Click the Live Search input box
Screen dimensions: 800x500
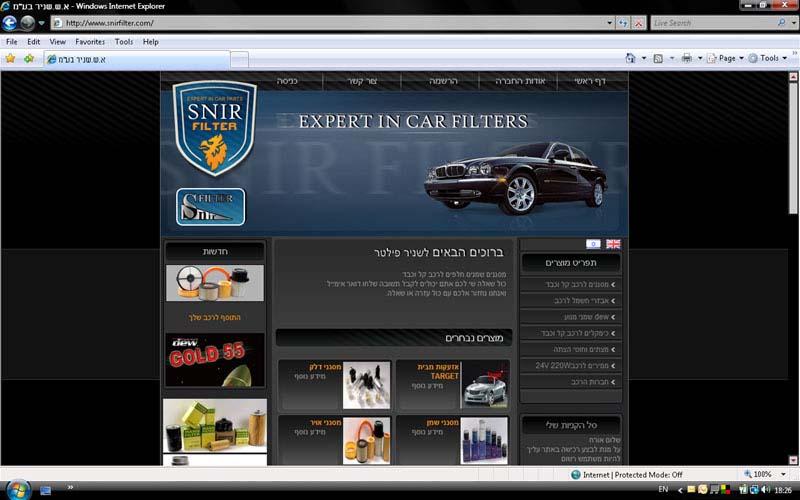pos(713,23)
